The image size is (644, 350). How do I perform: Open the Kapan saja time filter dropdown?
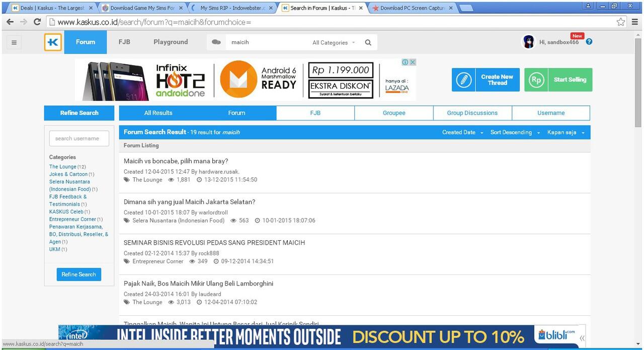pos(566,132)
